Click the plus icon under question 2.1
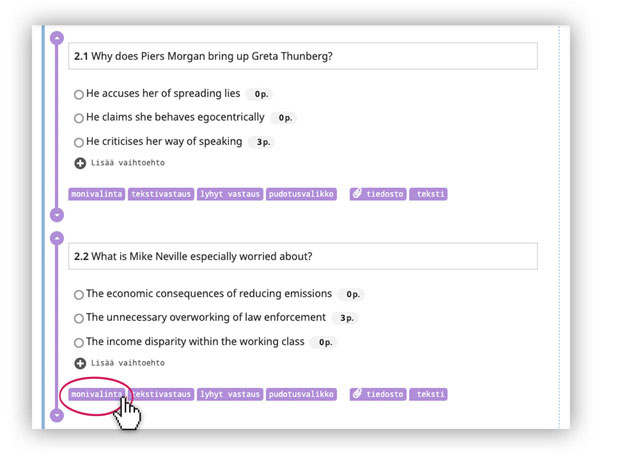617x465 pixels. coord(80,163)
